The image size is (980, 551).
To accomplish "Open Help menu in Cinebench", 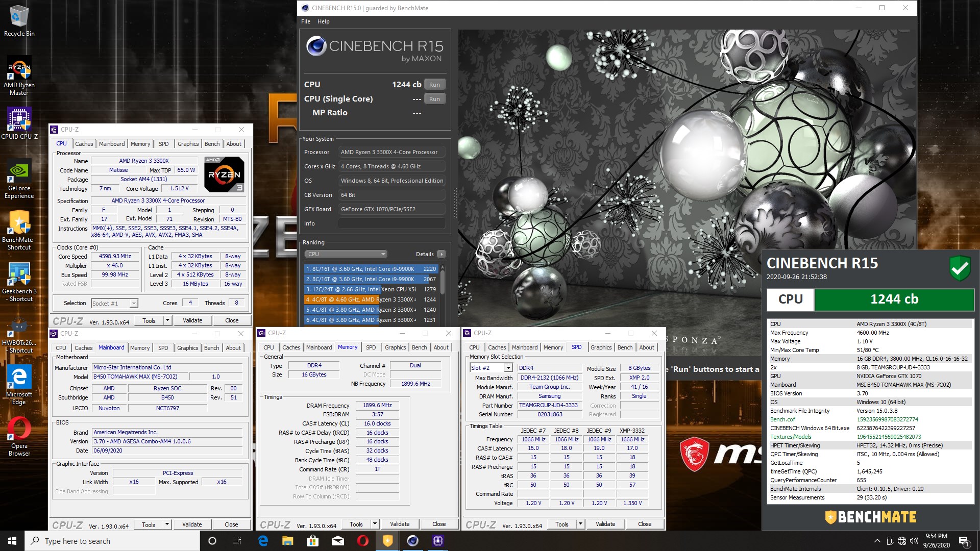I will pyautogui.click(x=324, y=21).
